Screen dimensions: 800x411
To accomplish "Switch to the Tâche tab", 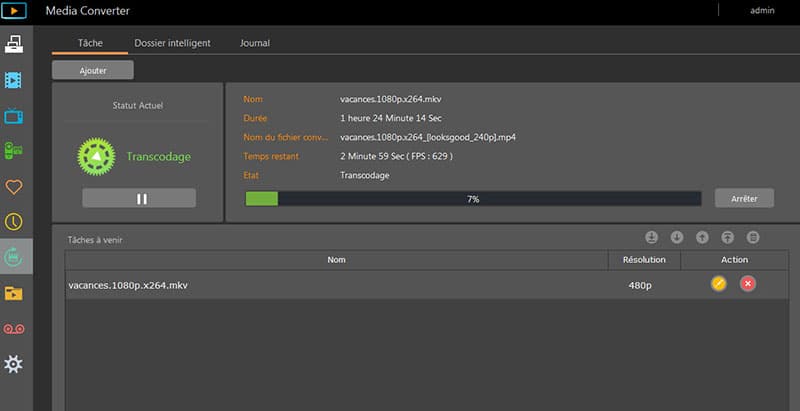I will pos(90,43).
